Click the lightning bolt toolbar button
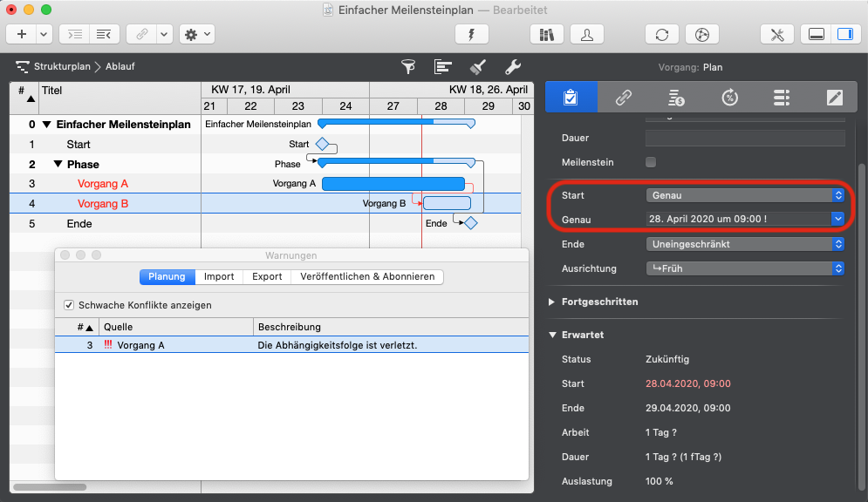 [472, 34]
